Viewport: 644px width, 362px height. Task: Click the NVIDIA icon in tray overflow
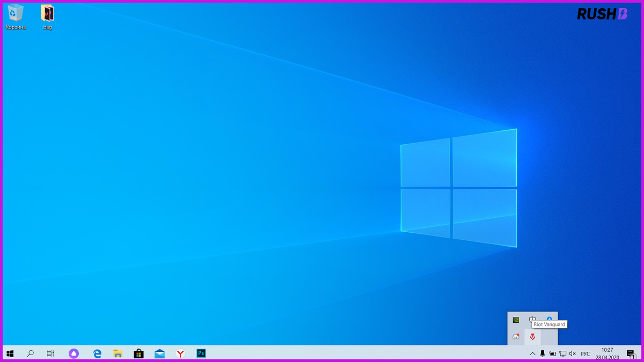[516, 320]
